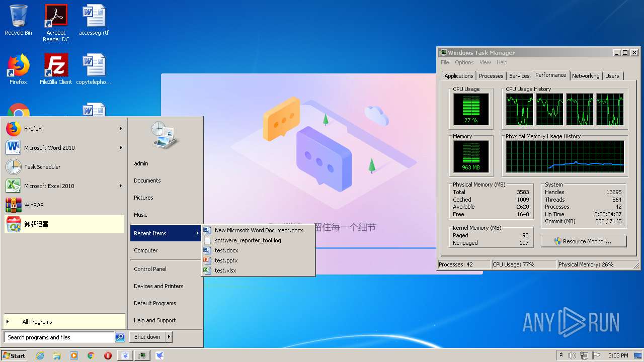Screen dimensions: 644x362
Task: Open Windows Media Player taskbar icon
Action: pos(74,355)
